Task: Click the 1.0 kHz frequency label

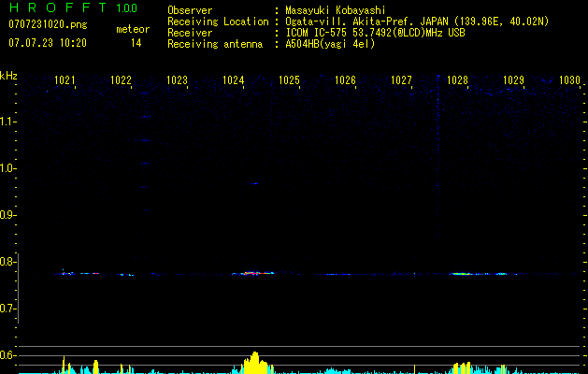Action: (7, 168)
